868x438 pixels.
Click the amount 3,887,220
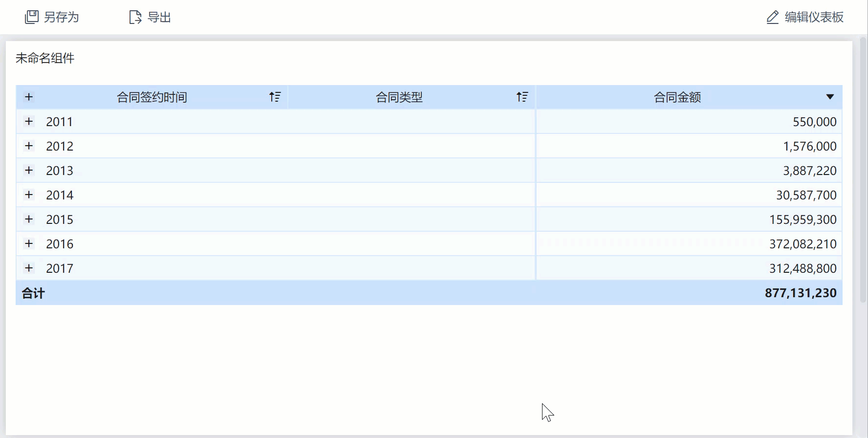tap(810, 171)
